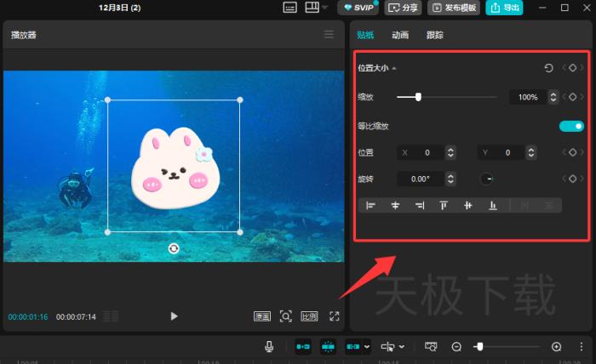
Task: Click the align left icon
Action: [x=370, y=205]
